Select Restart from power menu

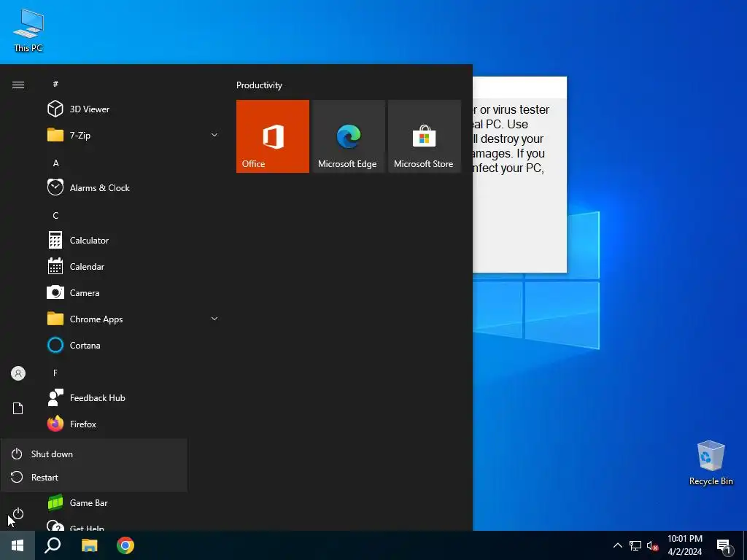pos(94,477)
